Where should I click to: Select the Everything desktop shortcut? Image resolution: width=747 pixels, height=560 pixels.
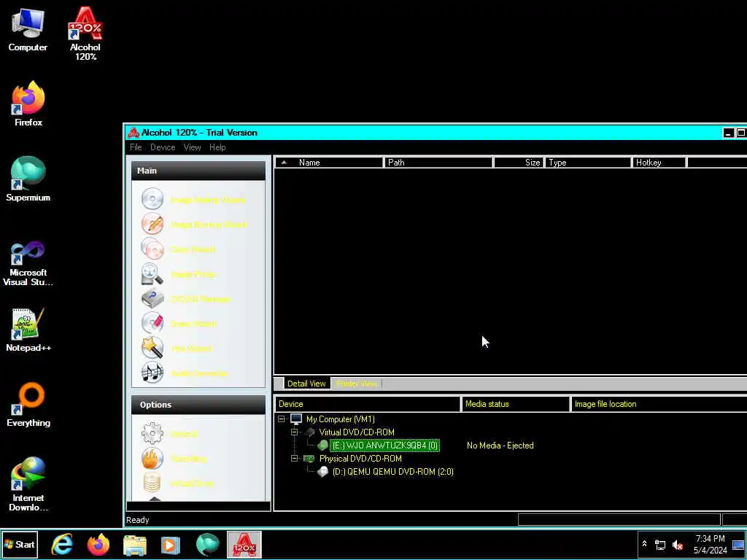[x=28, y=405]
